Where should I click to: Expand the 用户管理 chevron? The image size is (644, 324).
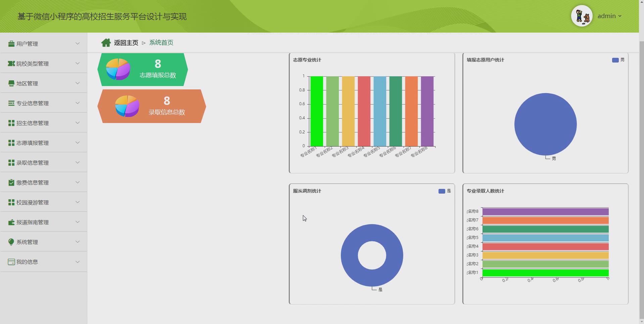(x=78, y=43)
